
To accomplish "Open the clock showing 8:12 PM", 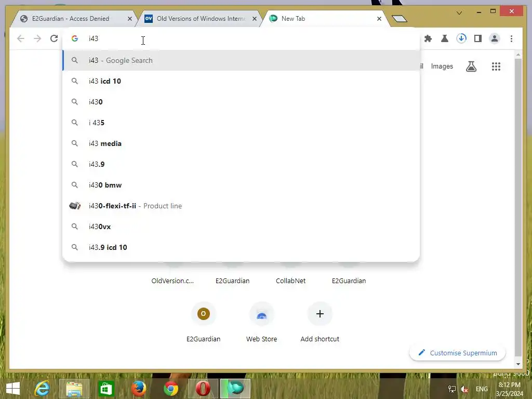I will coord(509,389).
